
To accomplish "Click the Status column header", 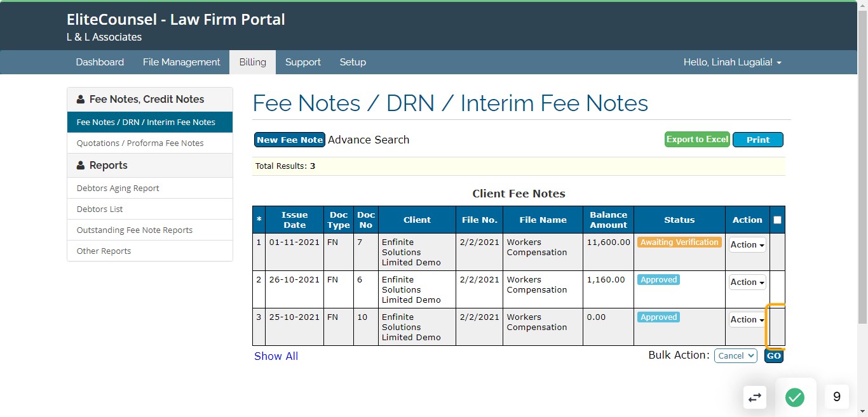I will click(x=679, y=220).
